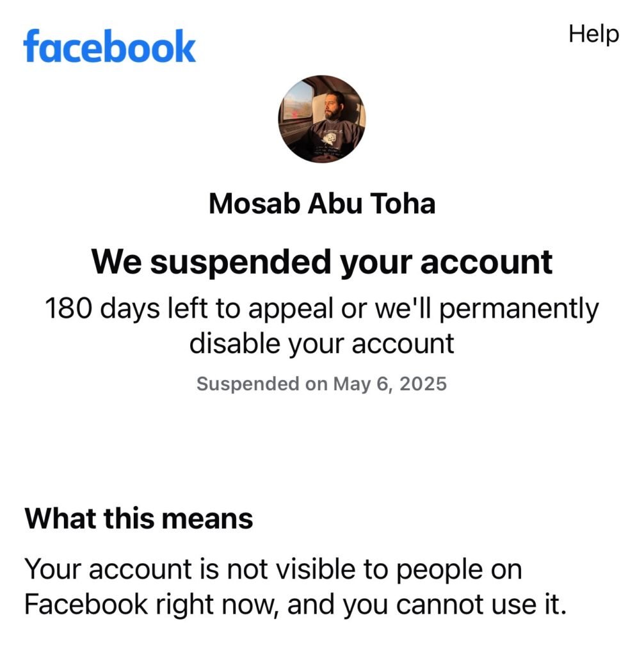The height and width of the screenshot is (656, 644).
Task: Click the word 'Toha' in the name
Action: (403, 204)
